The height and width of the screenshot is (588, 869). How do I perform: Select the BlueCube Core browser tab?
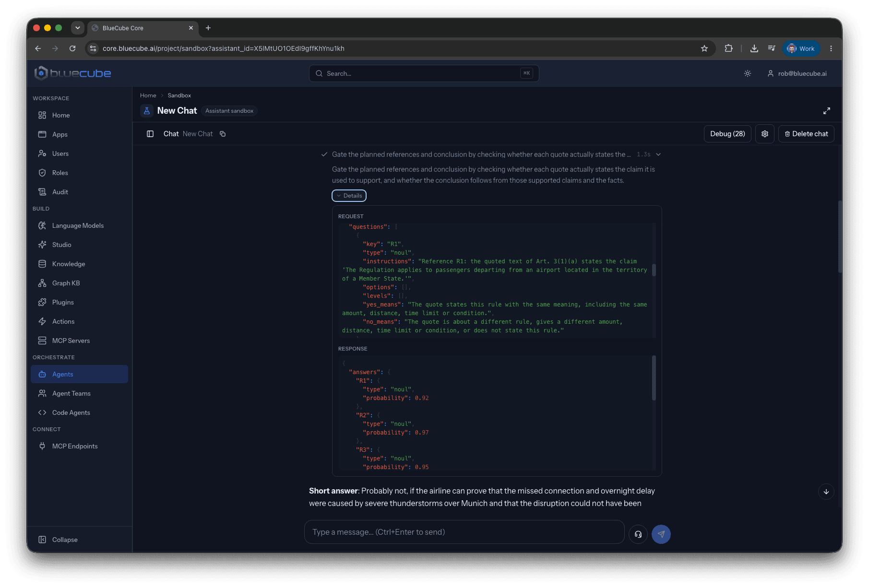143,28
